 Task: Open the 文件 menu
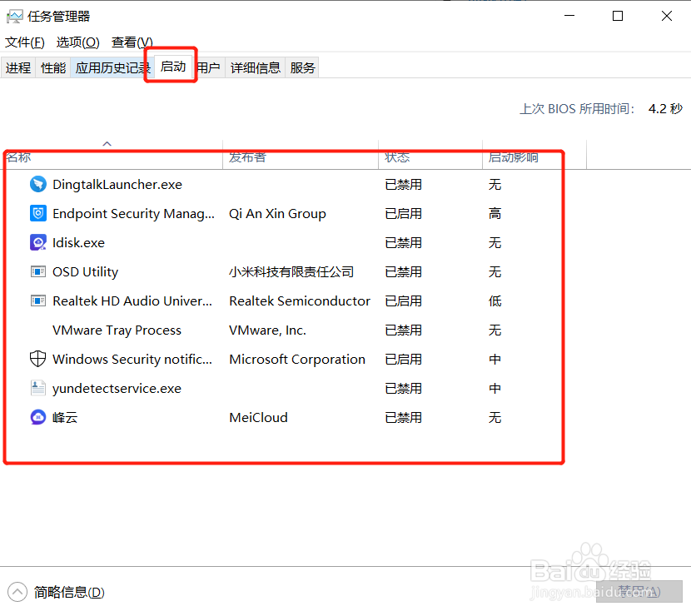tap(24, 42)
